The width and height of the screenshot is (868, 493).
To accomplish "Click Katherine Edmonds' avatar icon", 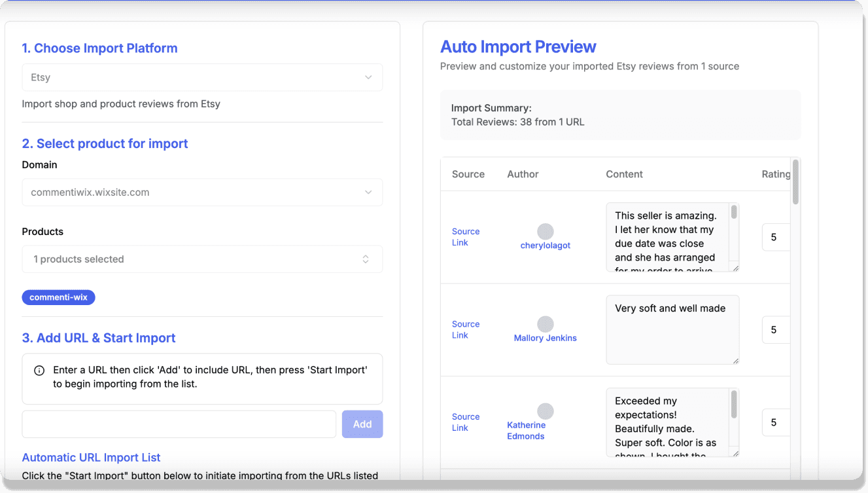I will click(546, 411).
